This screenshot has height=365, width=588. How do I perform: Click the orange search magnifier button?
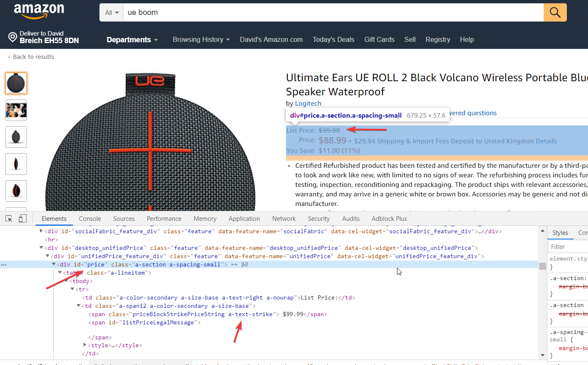555,12
